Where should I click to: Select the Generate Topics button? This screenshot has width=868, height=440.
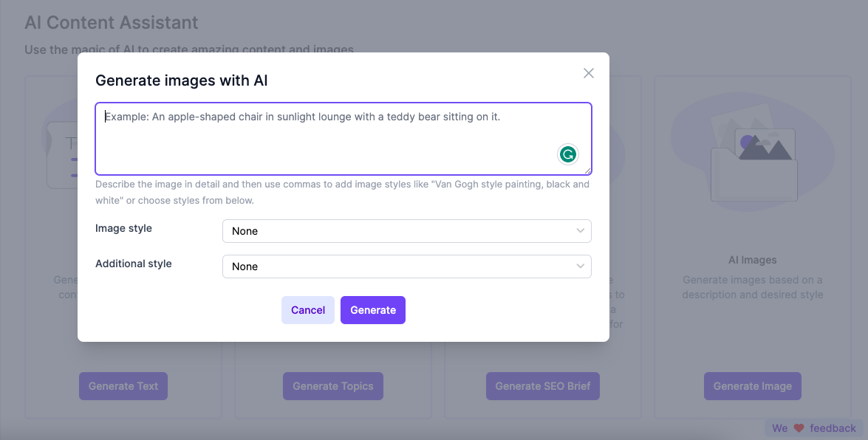pos(333,386)
